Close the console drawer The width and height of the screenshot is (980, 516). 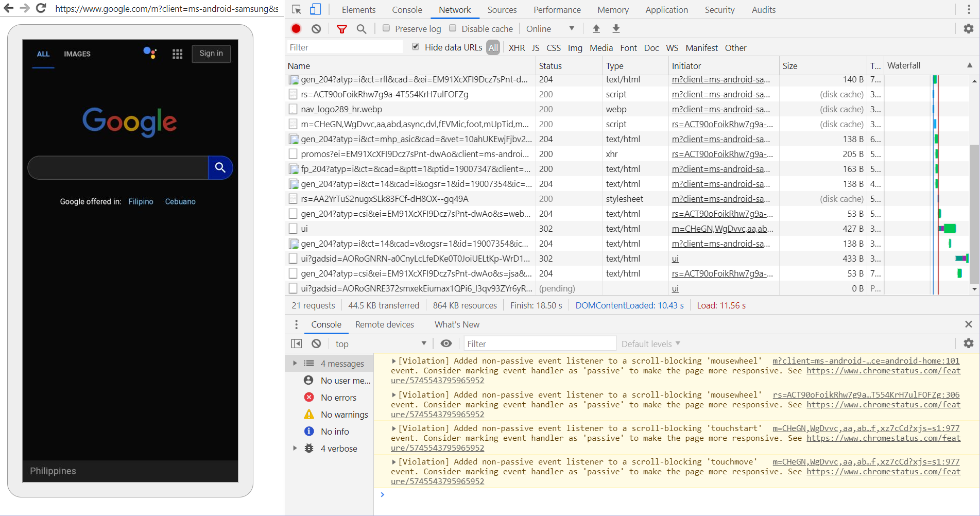click(x=969, y=324)
